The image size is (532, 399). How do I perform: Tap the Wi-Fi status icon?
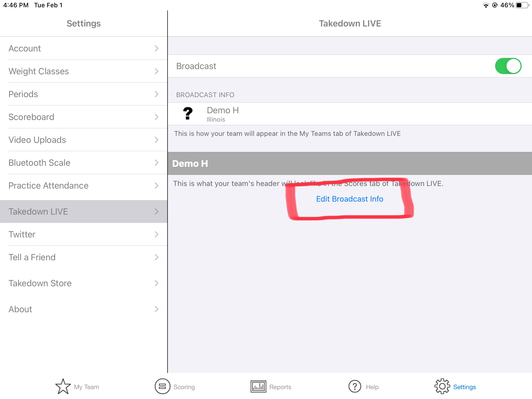click(x=486, y=5)
